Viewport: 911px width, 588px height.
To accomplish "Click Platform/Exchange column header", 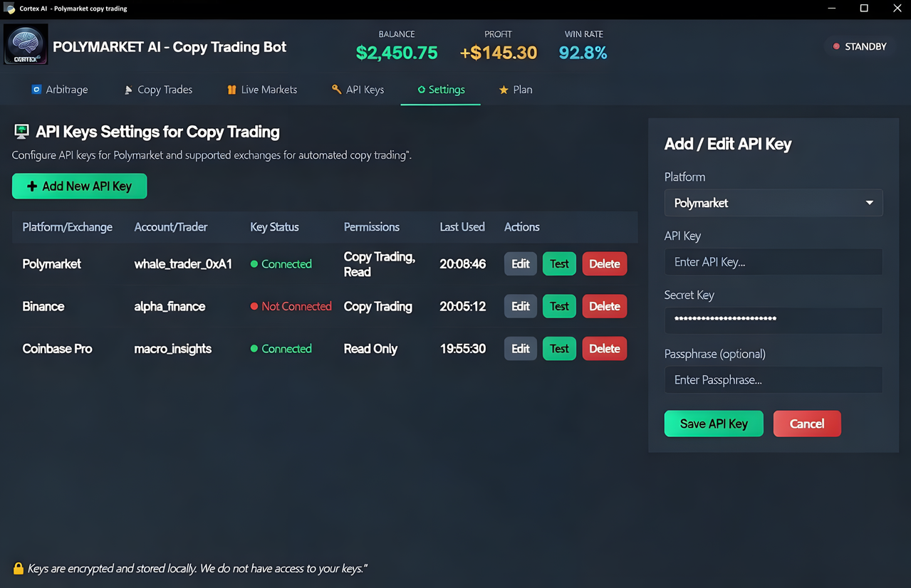I will pyautogui.click(x=68, y=227).
